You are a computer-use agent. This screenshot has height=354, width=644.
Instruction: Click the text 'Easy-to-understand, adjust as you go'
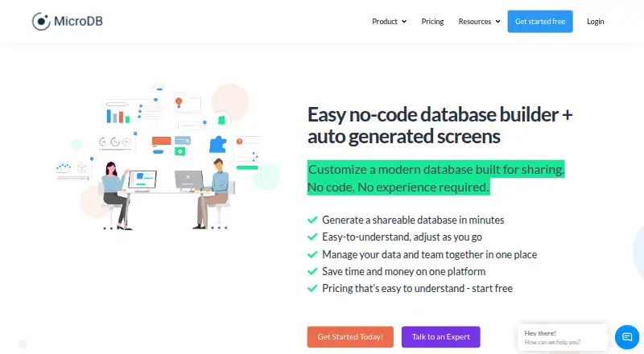[x=402, y=237]
